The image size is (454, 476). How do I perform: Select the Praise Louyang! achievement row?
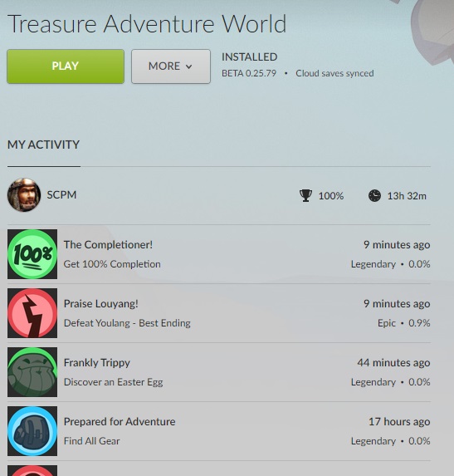click(219, 313)
